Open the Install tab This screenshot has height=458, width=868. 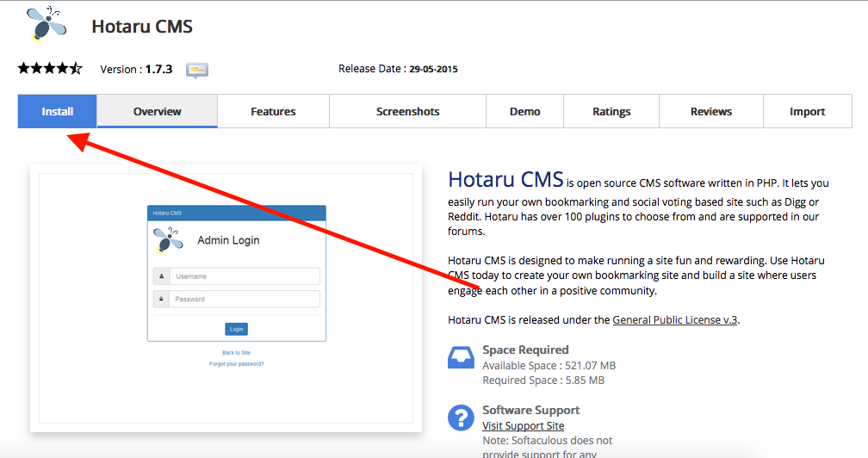58,111
